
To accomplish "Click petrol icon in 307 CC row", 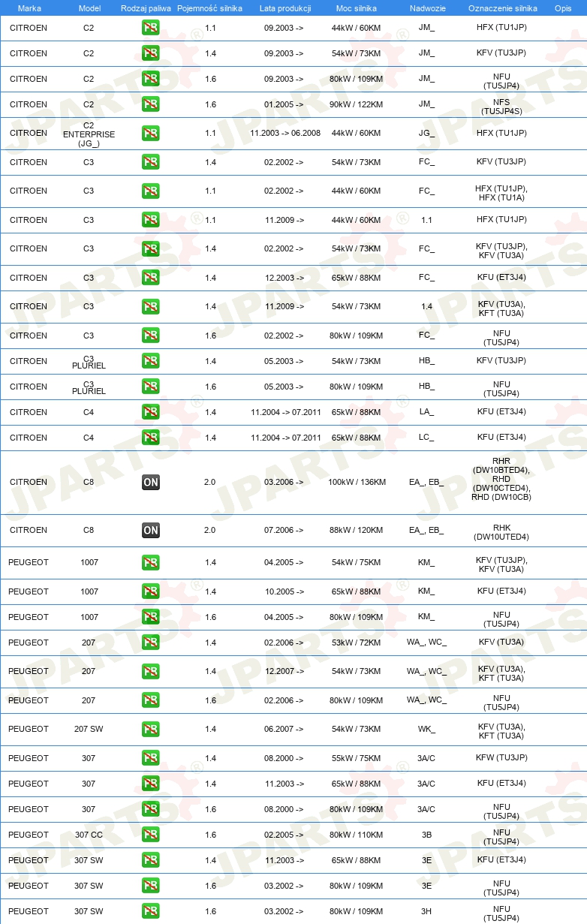I will 151,835.
